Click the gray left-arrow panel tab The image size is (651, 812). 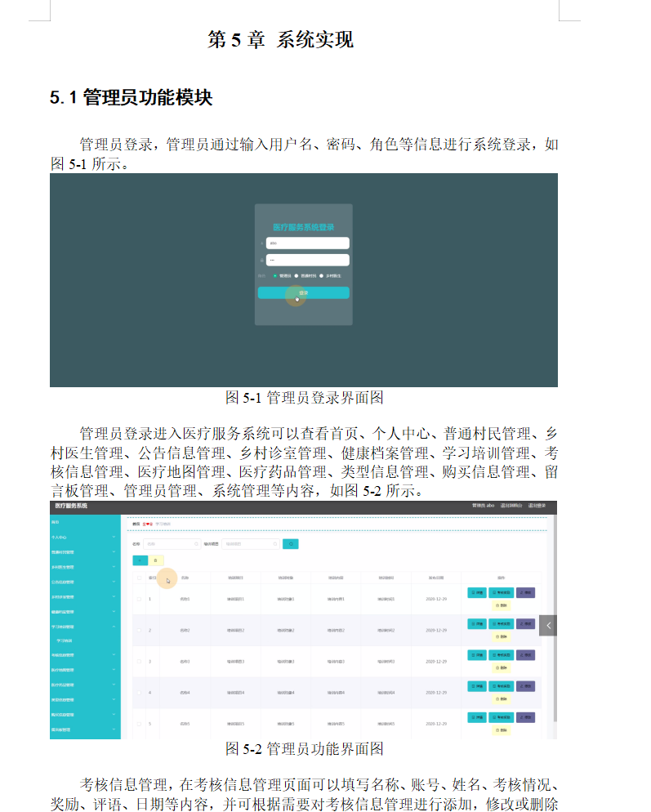point(548,625)
